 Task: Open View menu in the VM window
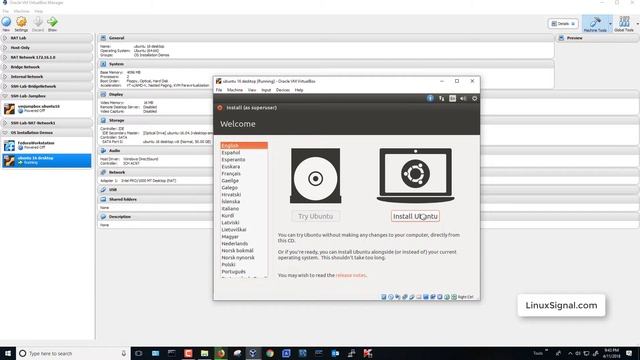[252, 90]
